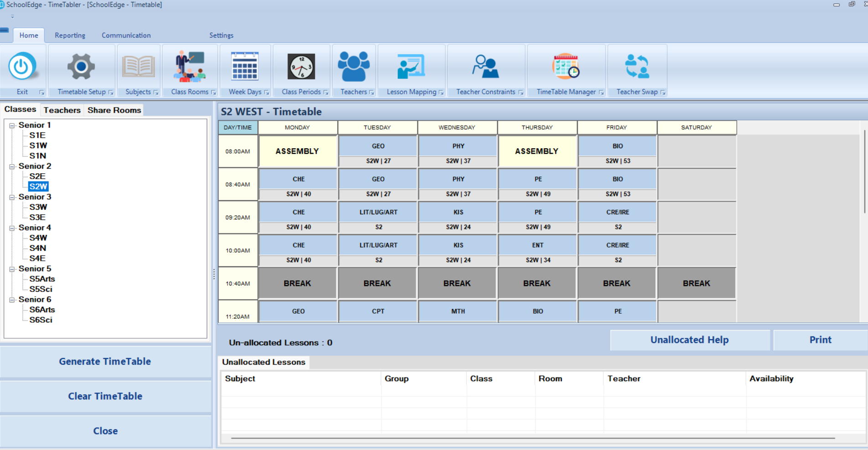868x450 pixels.
Task: Select class S5Arts in the tree
Action: point(42,279)
